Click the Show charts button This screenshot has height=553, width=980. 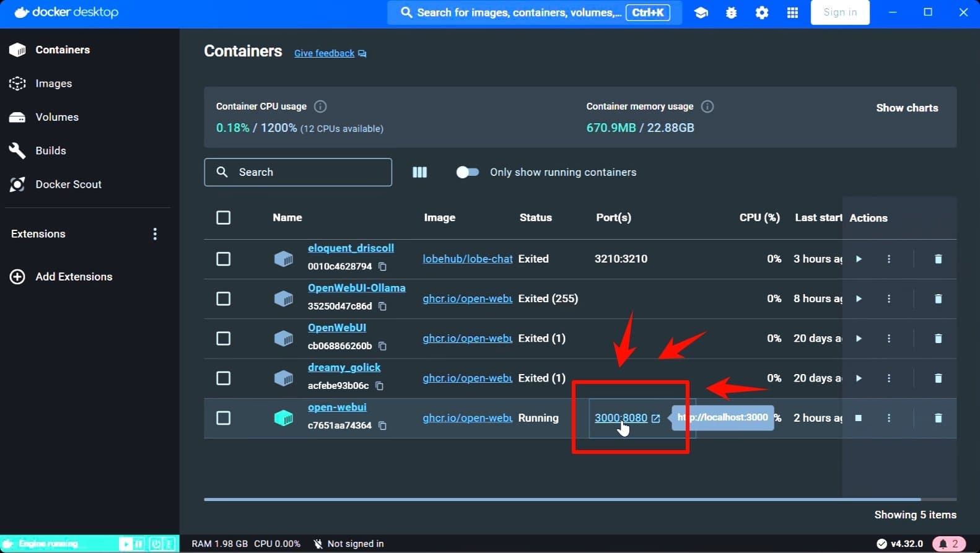(x=907, y=108)
